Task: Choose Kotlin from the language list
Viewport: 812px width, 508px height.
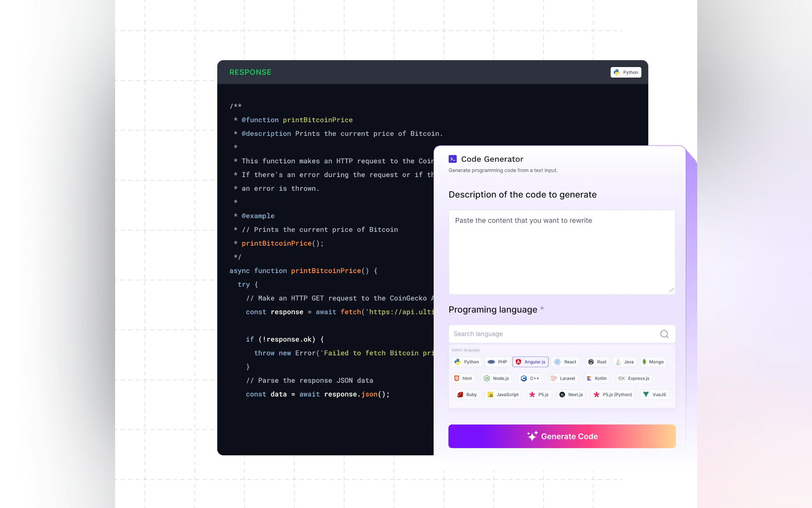Action: [597, 378]
